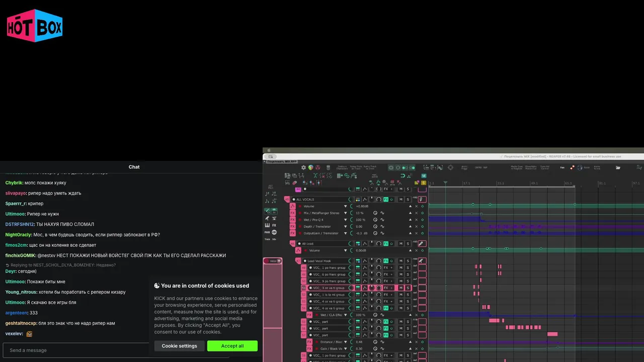Click the pink eraser icon in toolbar

click(x=294, y=183)
